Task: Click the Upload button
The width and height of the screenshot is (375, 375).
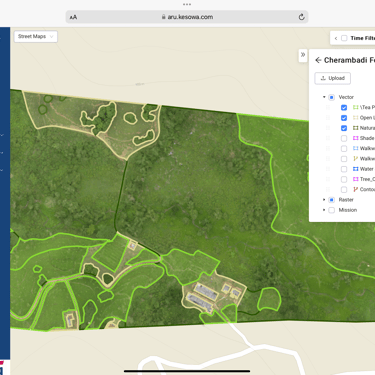Action: click(x=332, y=78)
